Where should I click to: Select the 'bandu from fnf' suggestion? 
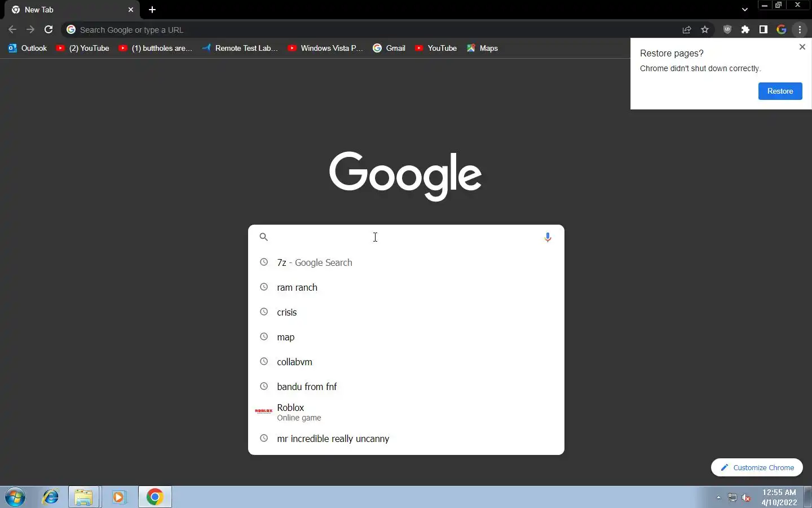pyautogui.click(x=406, y=387)
